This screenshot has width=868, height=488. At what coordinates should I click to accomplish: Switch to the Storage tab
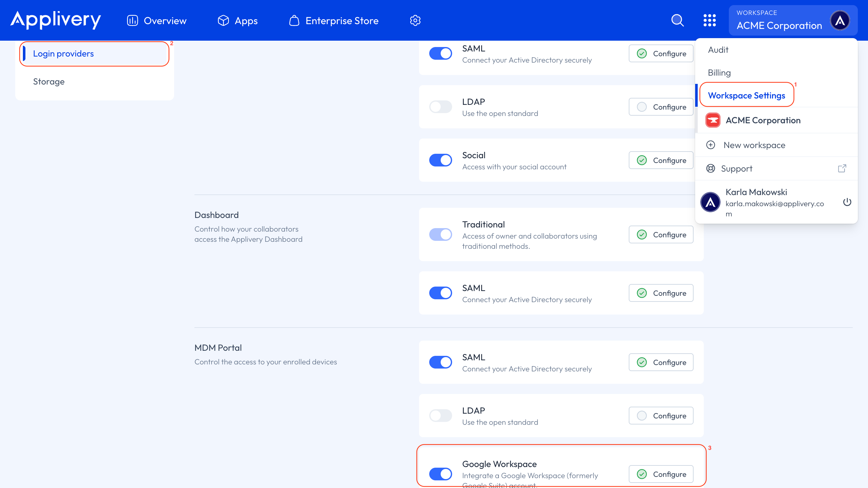tap(49, 81)
